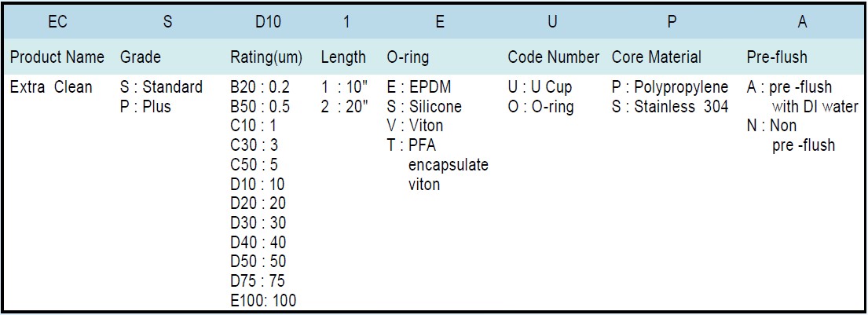
Task: Select the S : Standard grade option
Action: 161,87
